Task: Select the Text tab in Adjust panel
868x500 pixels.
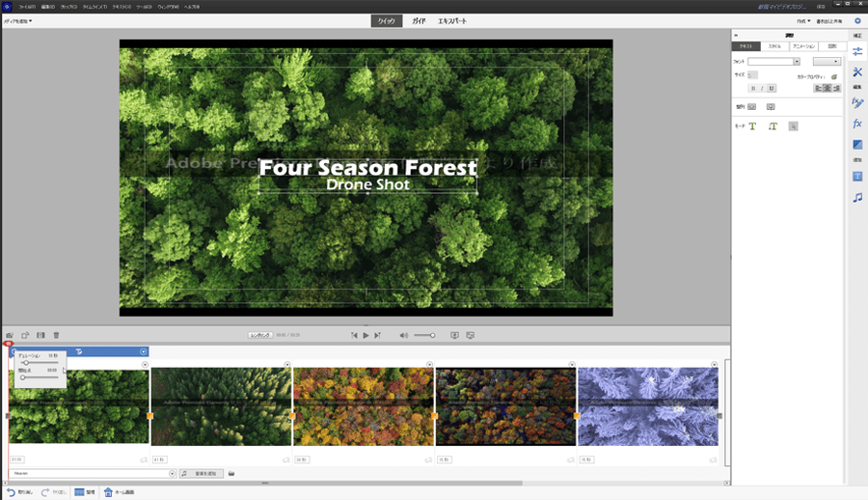Action: point(746,46)
